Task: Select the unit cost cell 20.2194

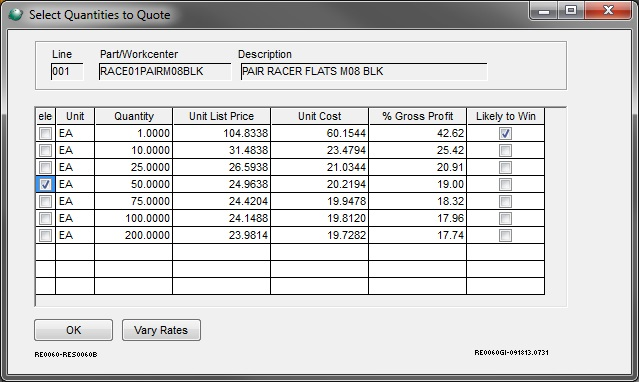Action: (320, 184)
